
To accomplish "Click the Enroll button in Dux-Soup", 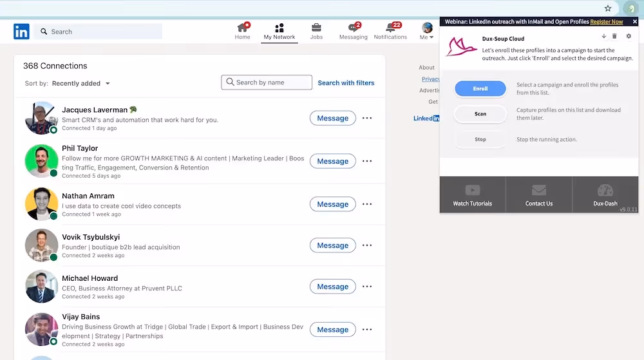I will click(x=480, y=89).
